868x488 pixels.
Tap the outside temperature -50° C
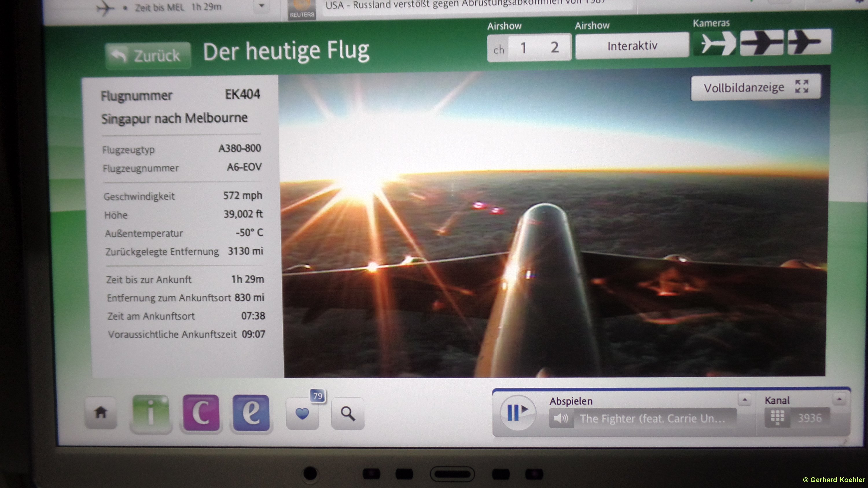pos(249,233)
